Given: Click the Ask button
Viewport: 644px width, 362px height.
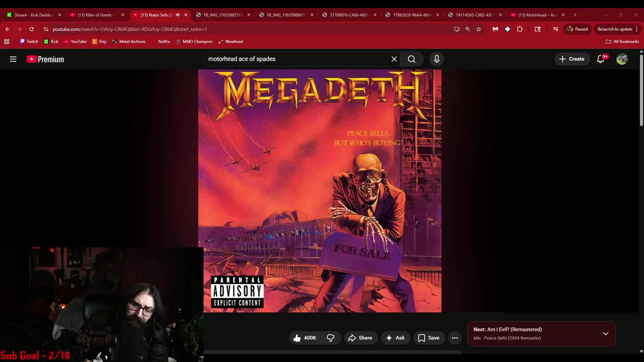Looking at the screenshot, I should pos(395,338).
